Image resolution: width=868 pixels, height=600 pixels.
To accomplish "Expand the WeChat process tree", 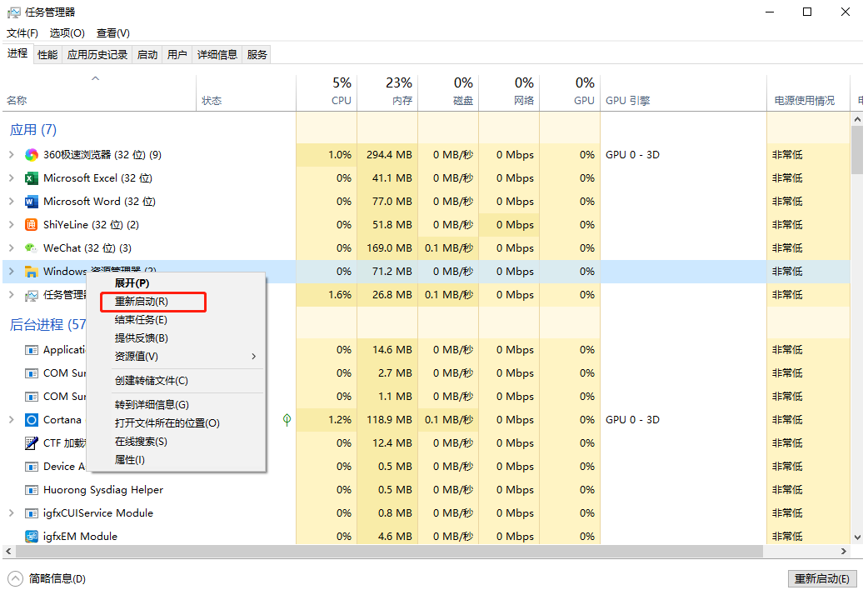I will (x=11, y=248).
